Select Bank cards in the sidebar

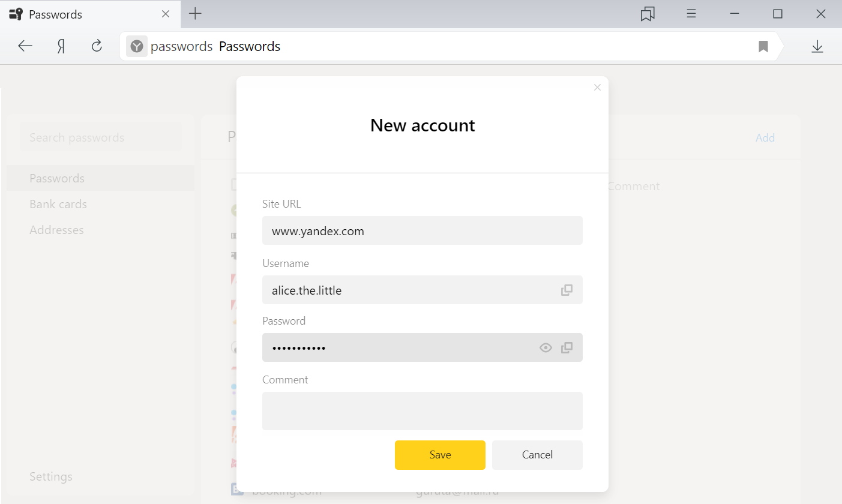tap(58, 204)
